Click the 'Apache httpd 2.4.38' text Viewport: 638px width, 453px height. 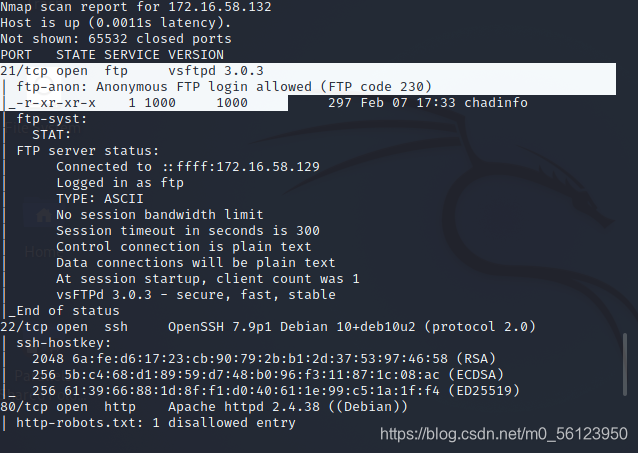244,407
